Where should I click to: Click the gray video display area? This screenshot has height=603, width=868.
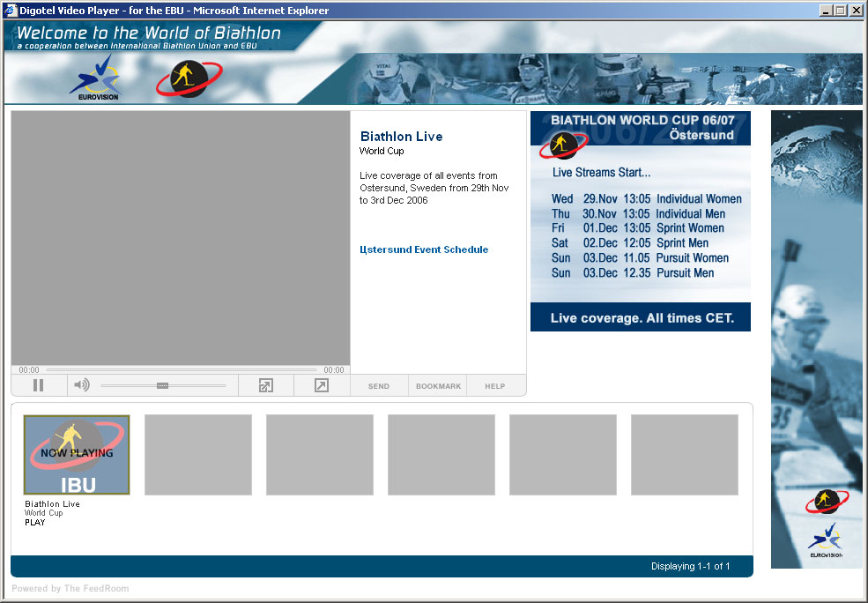(x=181, y=238)
